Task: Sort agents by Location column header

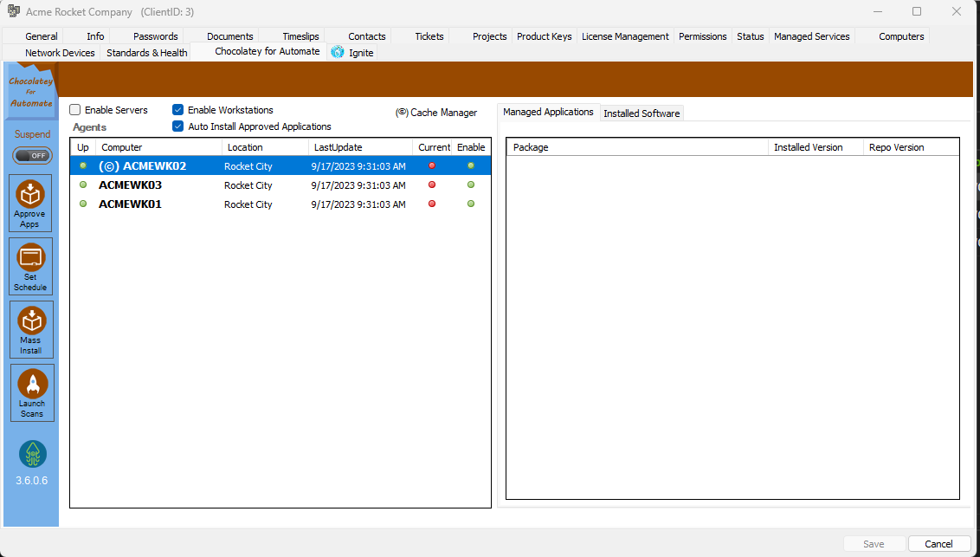Action: click(x=265, y=147)
